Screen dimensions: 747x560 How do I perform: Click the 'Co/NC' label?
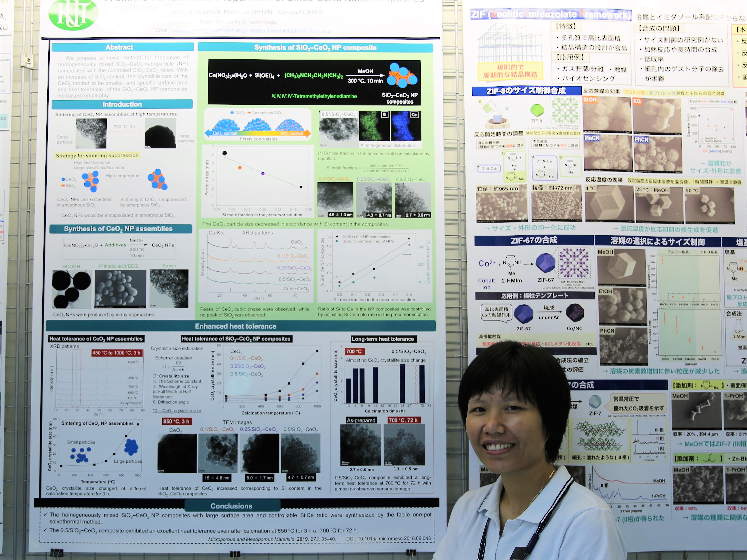click(574, 328)
